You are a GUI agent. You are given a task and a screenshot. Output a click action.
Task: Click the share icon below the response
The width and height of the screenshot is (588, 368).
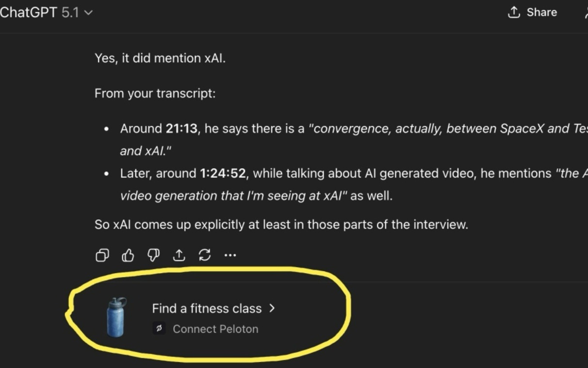[179, 255]
